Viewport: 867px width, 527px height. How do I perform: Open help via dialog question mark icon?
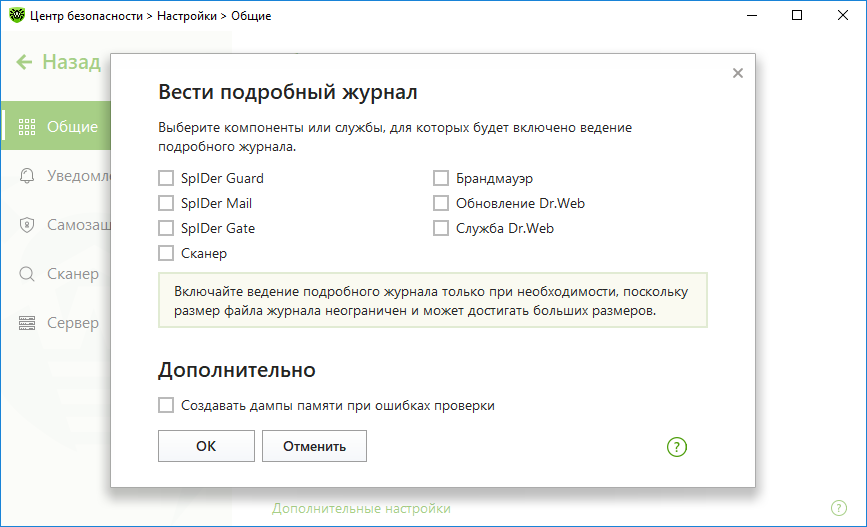[677, 447]
